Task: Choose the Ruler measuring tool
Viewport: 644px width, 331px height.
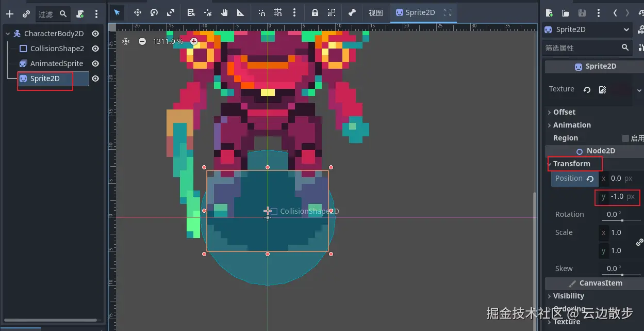Action: pyautogui.click(x=241, y=13)
